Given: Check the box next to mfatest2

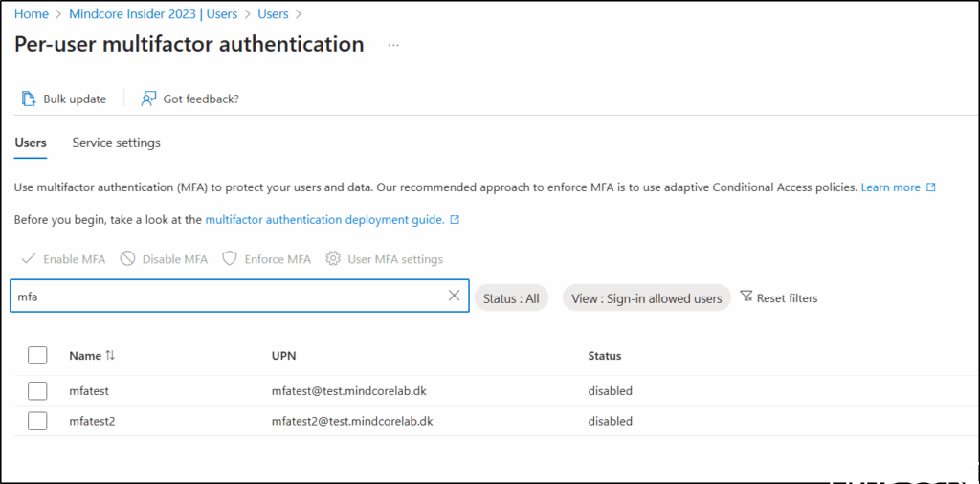Looking at the screenshot, I should click(37, 421).
